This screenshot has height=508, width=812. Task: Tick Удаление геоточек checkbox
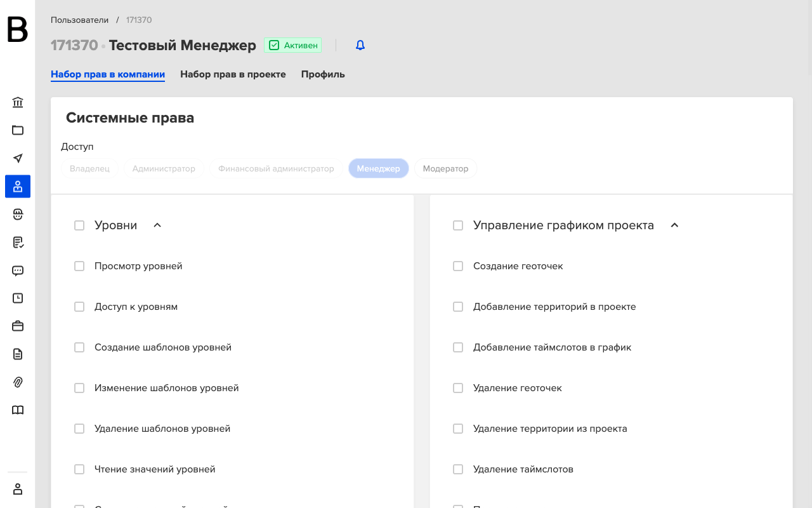(458, 388)
